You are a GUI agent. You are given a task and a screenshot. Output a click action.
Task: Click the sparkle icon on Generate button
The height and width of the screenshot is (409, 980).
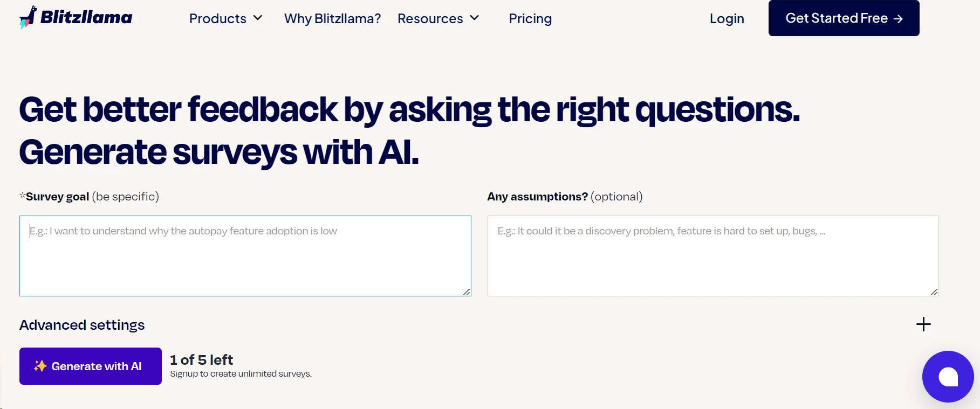coord(40,366)
